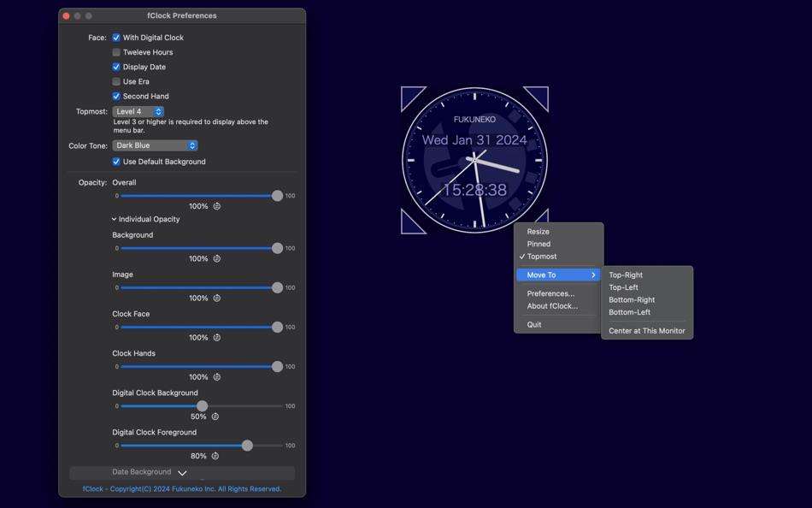Click the FUKUNEKO label on clock face
The image size is (812, 508).
coord(475,119)
